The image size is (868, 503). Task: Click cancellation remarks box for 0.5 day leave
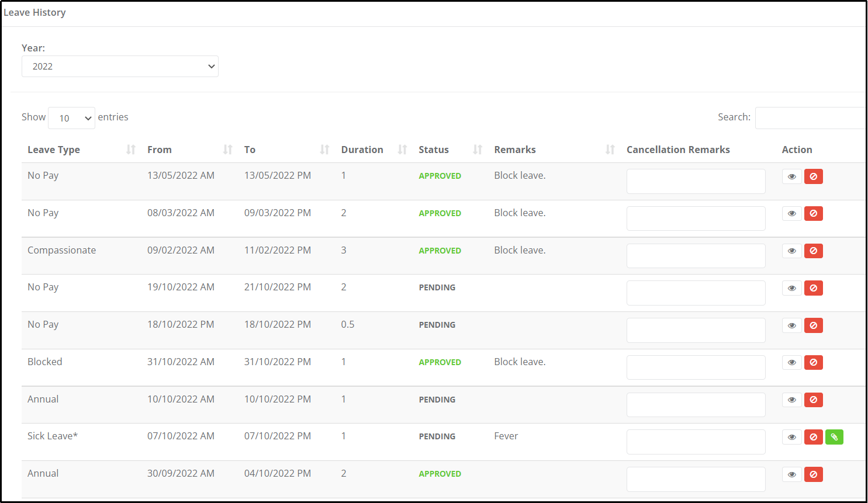pos(696,330)
